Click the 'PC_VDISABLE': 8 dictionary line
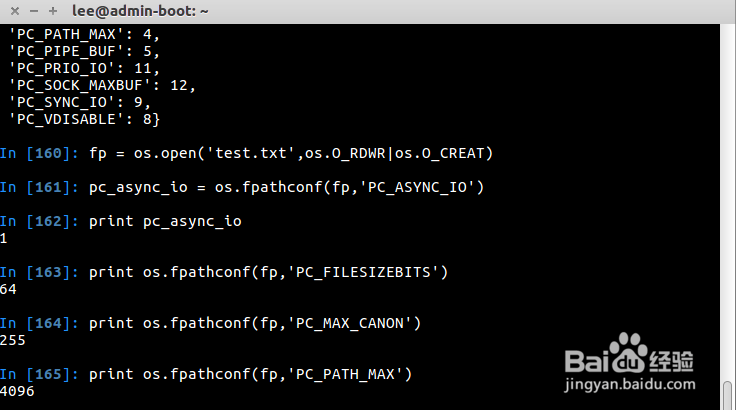The width and height of the screenshot is (736, 410). [x=85, y=119]
